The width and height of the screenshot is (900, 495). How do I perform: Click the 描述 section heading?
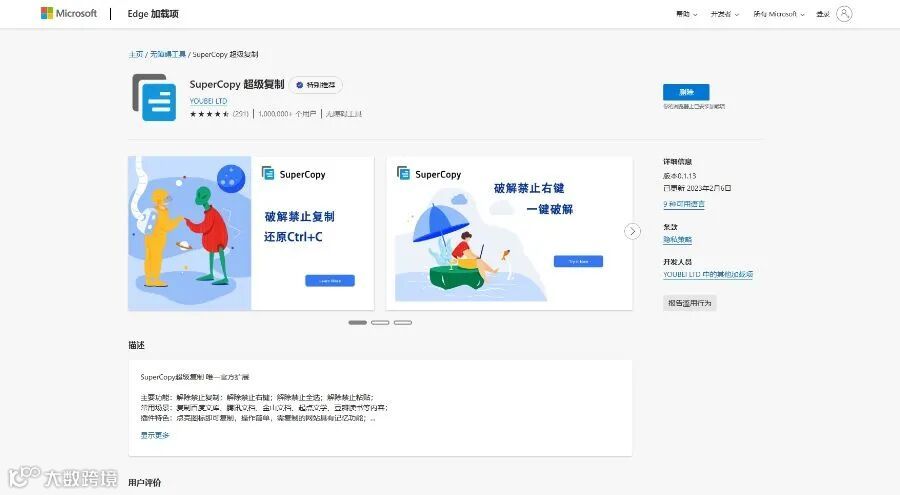point(137,345)
